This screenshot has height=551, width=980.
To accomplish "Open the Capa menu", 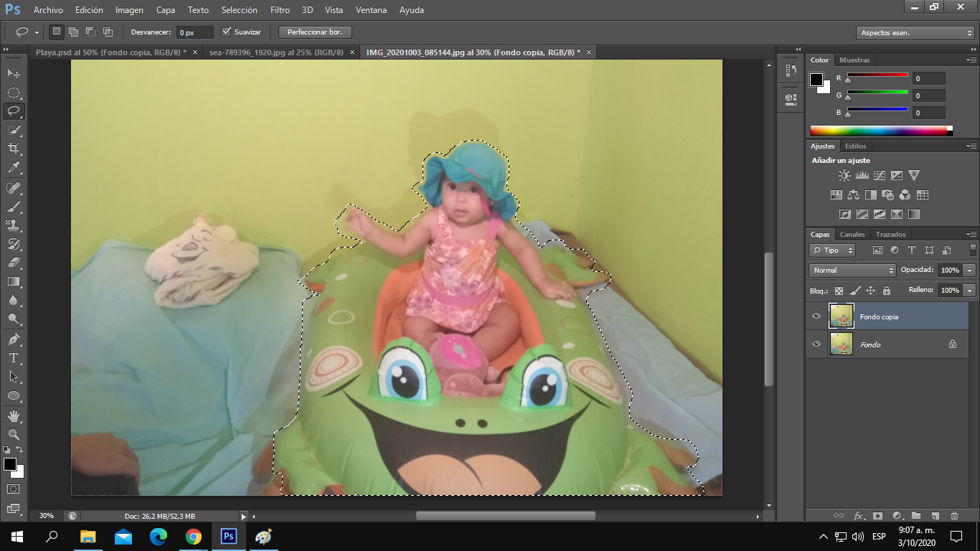I will 166,10.
